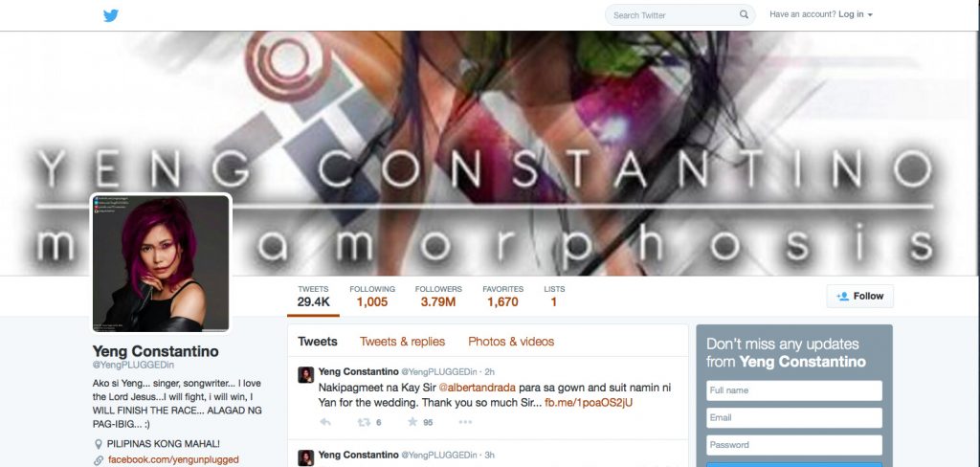The image size is (980, 467).
Task: Open the facebook.com/yengunplugged link
Action: point(173,459)
